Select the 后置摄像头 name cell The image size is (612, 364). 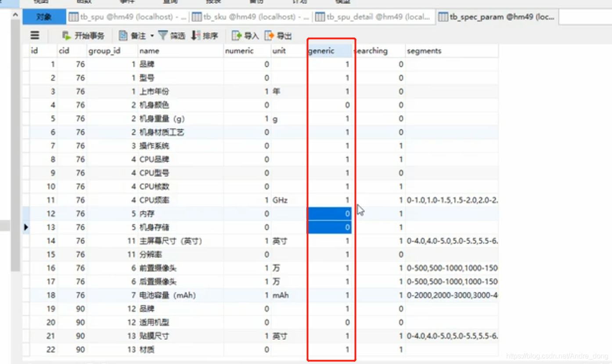point(180,282)
